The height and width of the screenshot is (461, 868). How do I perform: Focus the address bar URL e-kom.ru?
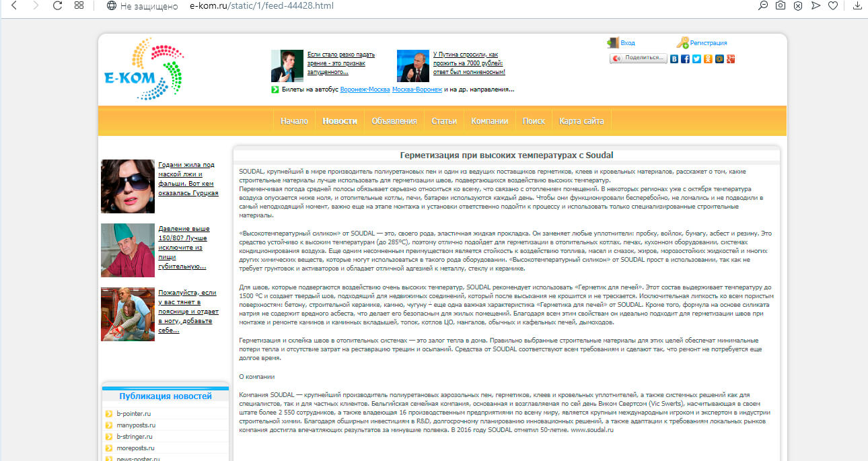[x=261, y=6]
